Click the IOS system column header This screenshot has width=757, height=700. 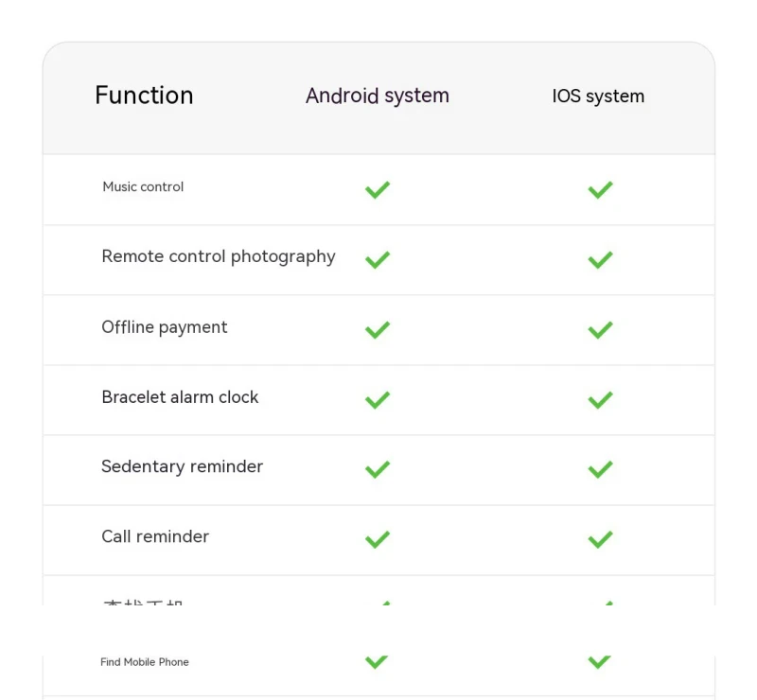[x=598, y=96]
